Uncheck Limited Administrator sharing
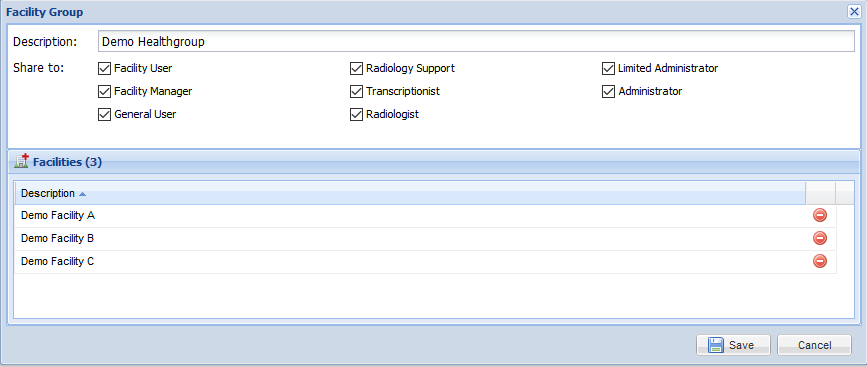This screenshot has width=867, height=367. point(608,69)
